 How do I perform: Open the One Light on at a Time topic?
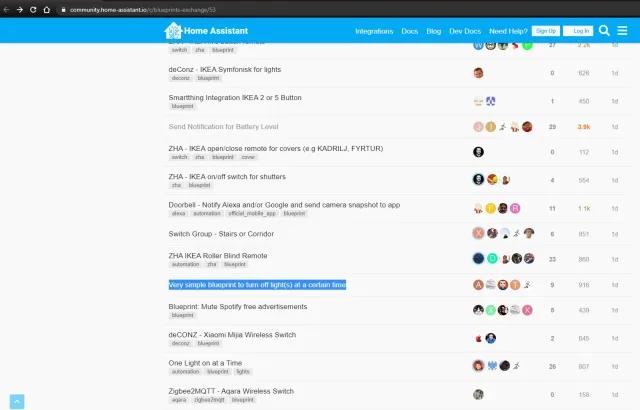coord(205,362)
